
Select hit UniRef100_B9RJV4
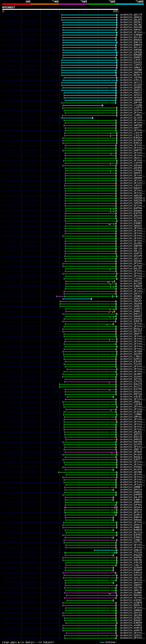coord(131,42)
